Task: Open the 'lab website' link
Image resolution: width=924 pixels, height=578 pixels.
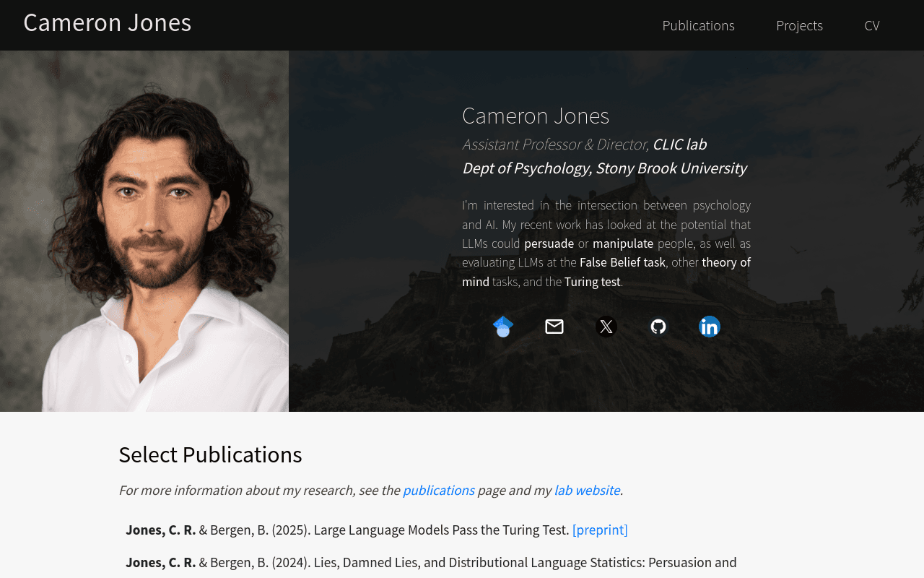Action: (x=587, y=490)
